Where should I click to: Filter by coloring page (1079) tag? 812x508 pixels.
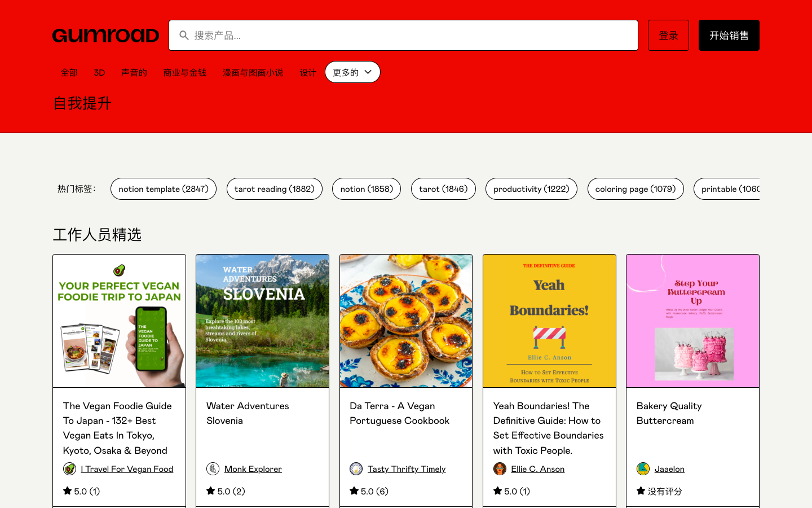coord(636,189)
